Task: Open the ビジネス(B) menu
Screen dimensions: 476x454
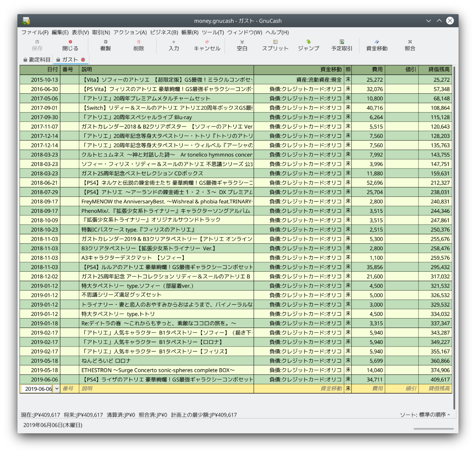Action: pos(164,32)
